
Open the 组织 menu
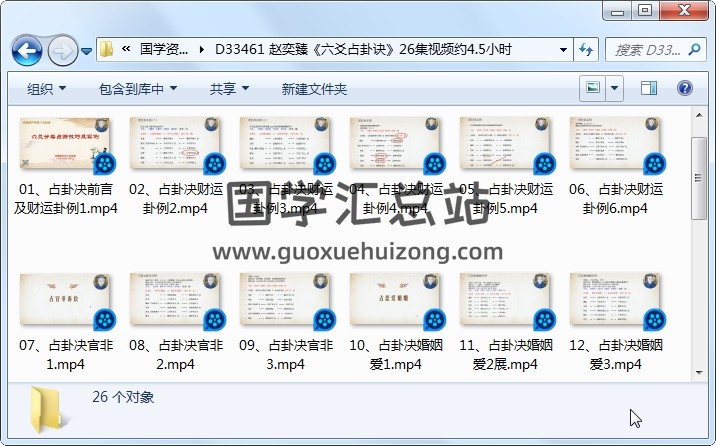(x=47, y=89)
